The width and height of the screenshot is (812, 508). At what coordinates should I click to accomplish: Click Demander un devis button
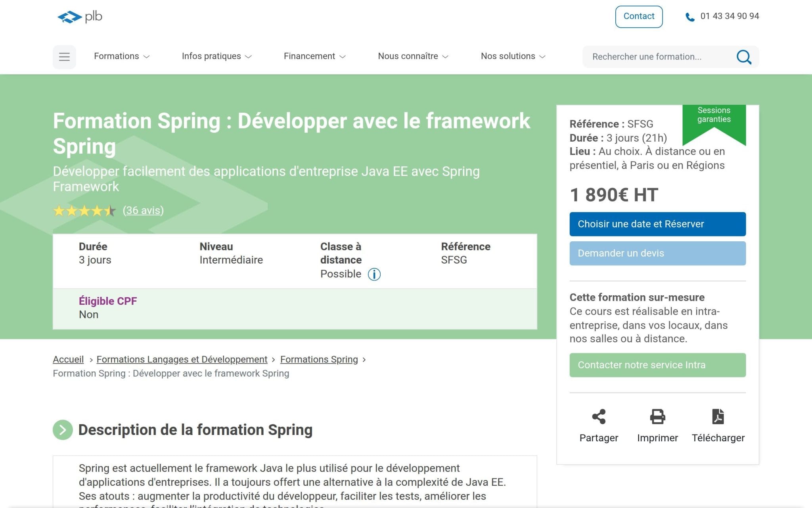pyautogui.click(x=657, y=253)
